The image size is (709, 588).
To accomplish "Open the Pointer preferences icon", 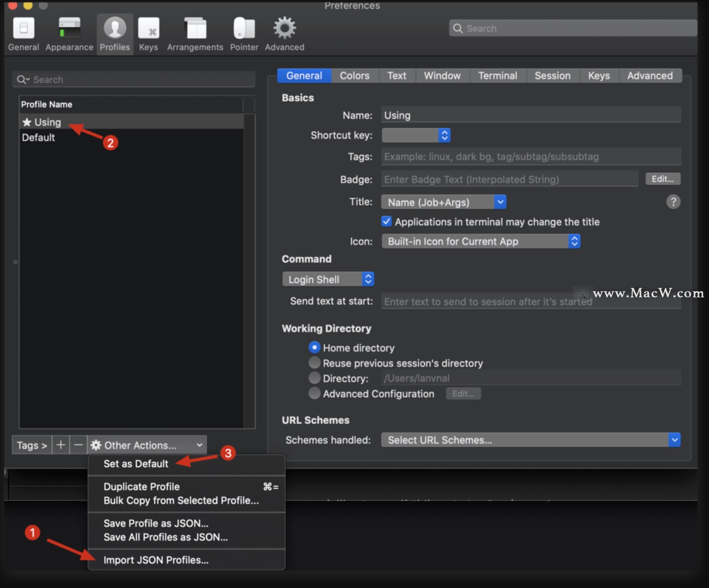I will (x=244, y=33).
